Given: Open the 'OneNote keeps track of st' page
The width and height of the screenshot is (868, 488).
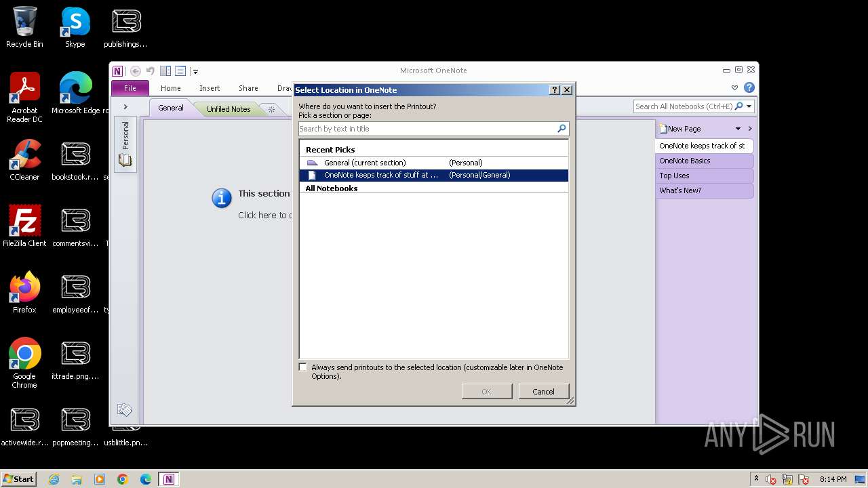Looking at the screenshot, I should click(x=704, y=146).
